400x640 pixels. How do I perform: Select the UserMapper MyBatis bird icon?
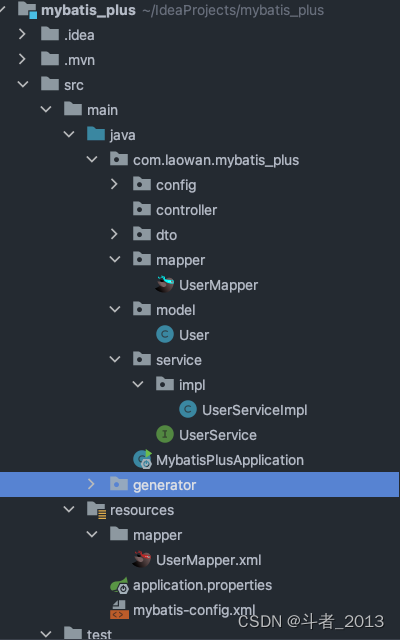coord(165,284)
